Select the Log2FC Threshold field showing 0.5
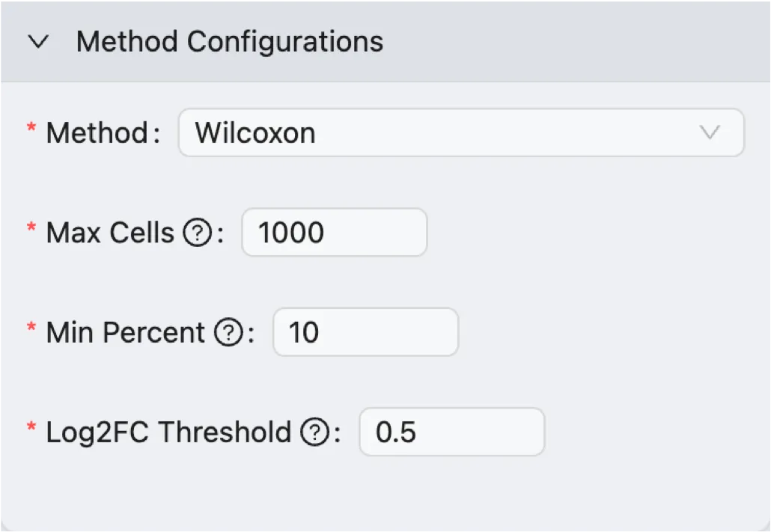Image resolution: width=771 pixels, height=532 pixels. tap(451, 432)
